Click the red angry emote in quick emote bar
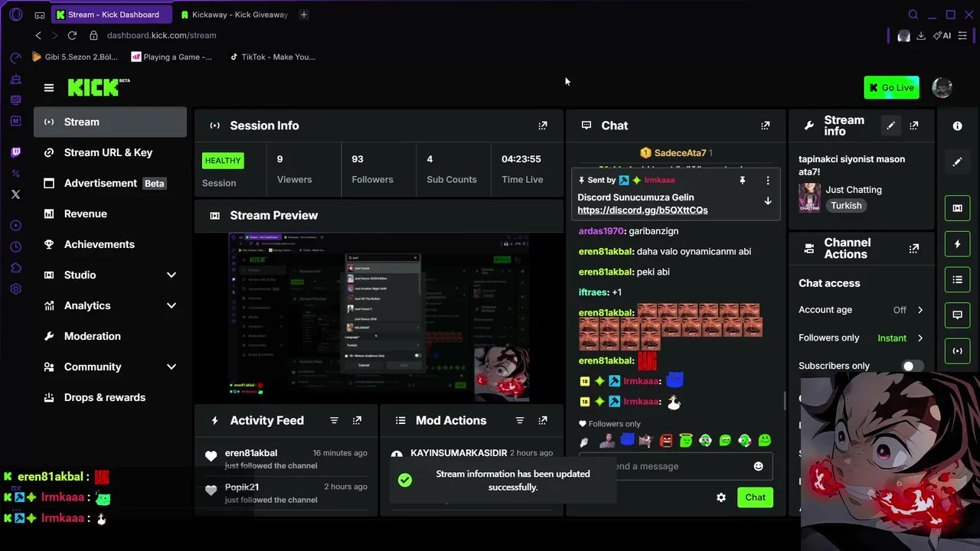Image resolution: width=980 pixels, height=551 pixels. 666,441
